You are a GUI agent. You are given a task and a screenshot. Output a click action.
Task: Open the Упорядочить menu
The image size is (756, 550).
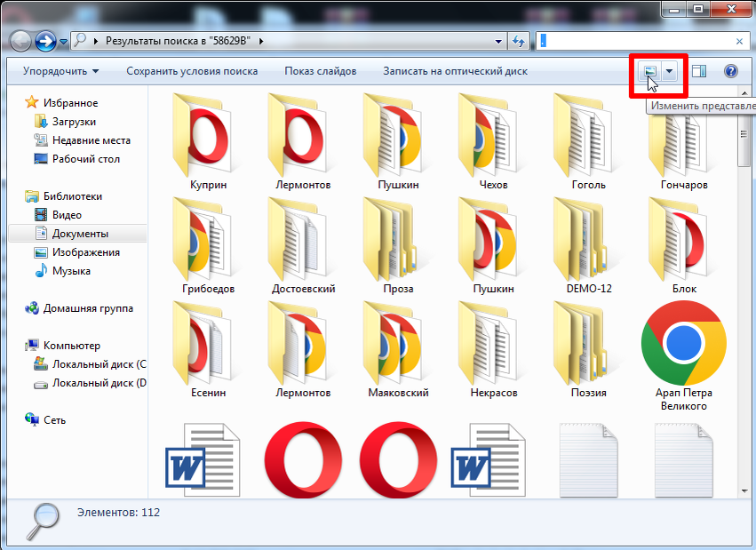[x=61, y=71]
